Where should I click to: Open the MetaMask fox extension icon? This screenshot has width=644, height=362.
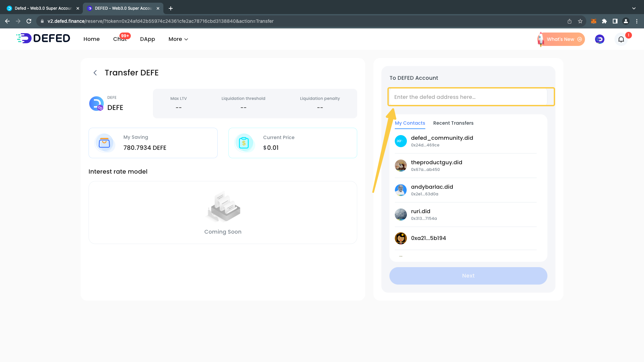coord(593,21)
